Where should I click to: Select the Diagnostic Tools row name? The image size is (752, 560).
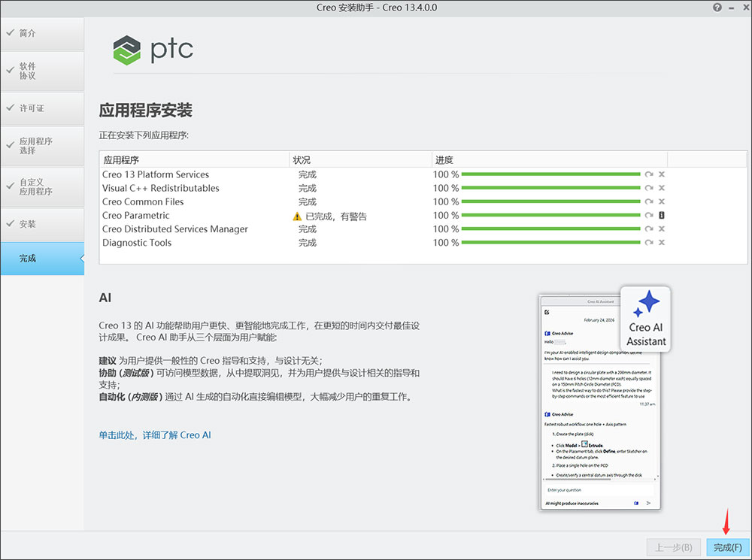pos(137,243)
